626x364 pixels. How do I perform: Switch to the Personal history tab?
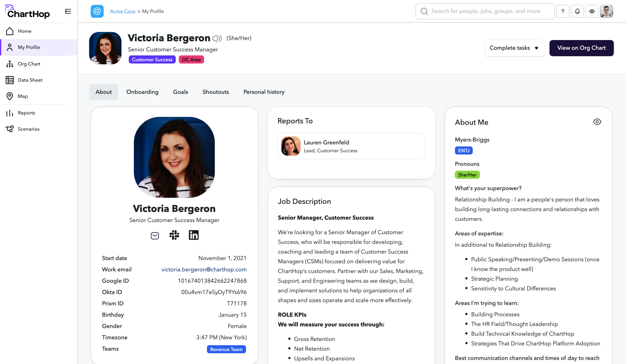click(x=264, y=92)
